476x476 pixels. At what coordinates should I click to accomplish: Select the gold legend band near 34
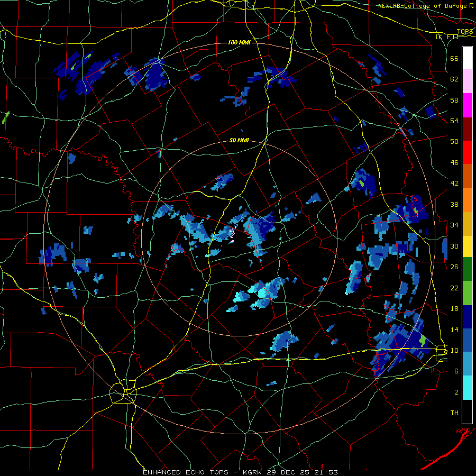click(467, 224)
